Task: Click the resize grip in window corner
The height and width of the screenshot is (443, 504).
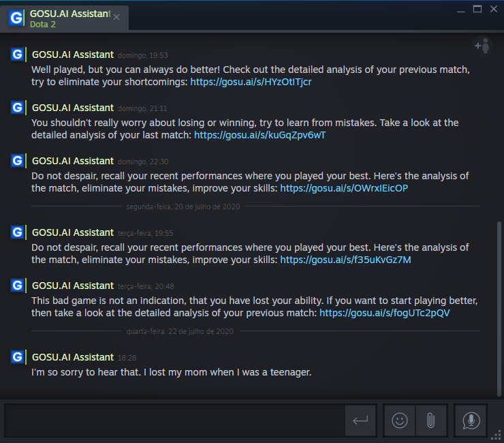Action: pyautogui.click(x=497, y=437)
